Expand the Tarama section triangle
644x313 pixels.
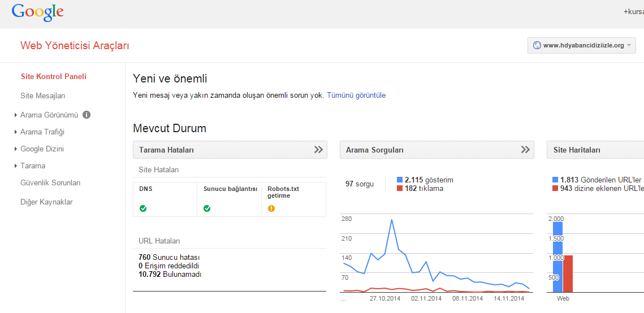[x=16, y=166]
